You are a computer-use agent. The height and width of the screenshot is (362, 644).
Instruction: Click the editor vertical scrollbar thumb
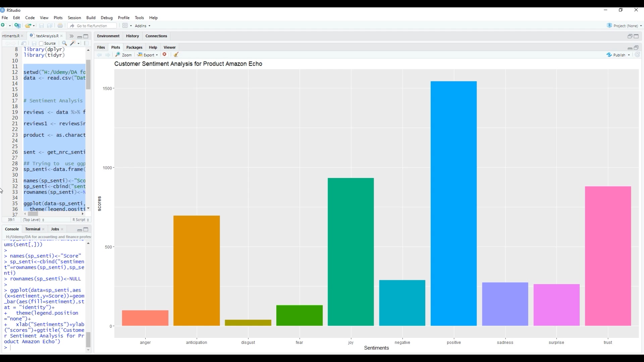(x=88, y=74)
